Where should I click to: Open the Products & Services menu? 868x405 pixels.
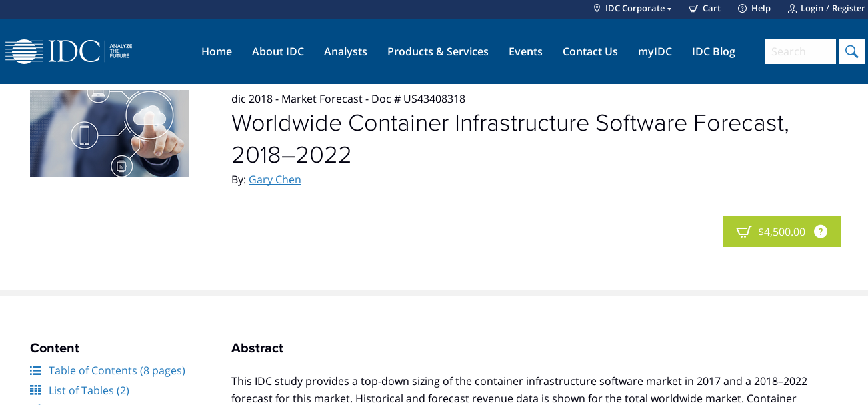click(437, 51)
